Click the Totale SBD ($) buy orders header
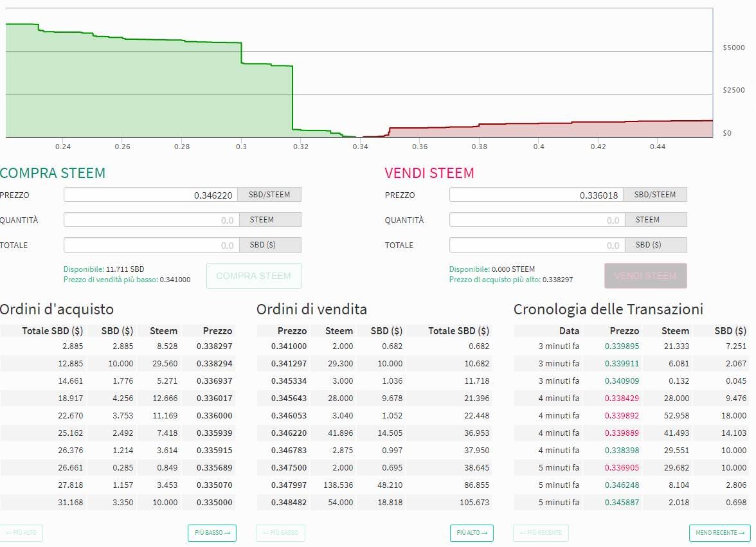Viewport: 756px width, 547px height. (52, 330)
